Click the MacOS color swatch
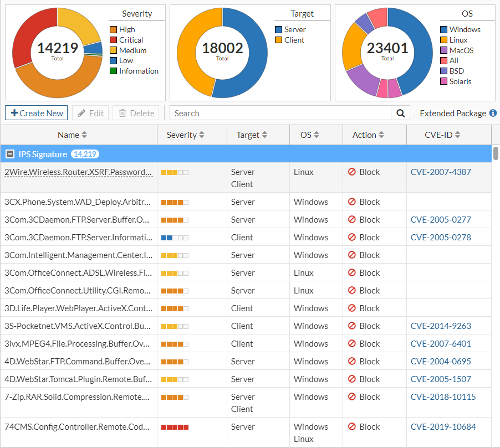This screenshot has width=500, height=448. (x=444, y=50)
